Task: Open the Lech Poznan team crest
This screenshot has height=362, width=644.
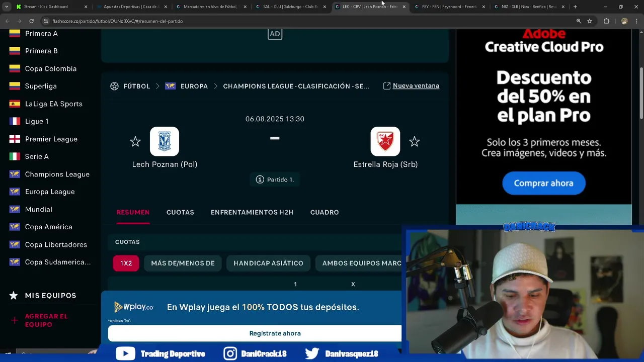Action: coord(165,141)
